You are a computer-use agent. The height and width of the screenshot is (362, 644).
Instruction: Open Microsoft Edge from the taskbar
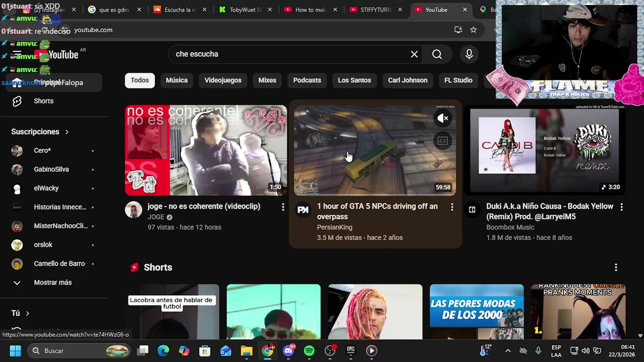click(164, 351)
